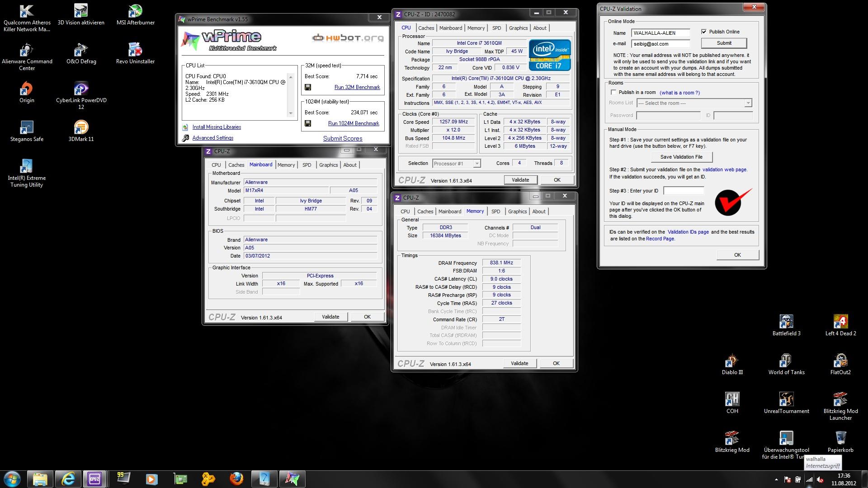Screen dimensions: 868x488
Task: Open wPrime Advanced Settings
Action: pyautogui.click(x=213, y=138)
